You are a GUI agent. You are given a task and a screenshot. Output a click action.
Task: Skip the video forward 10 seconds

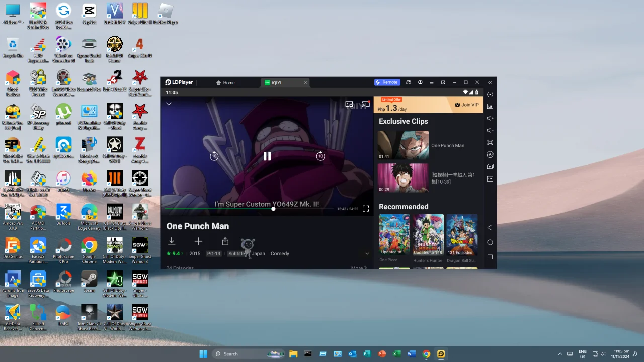click(x=320, y=156)
